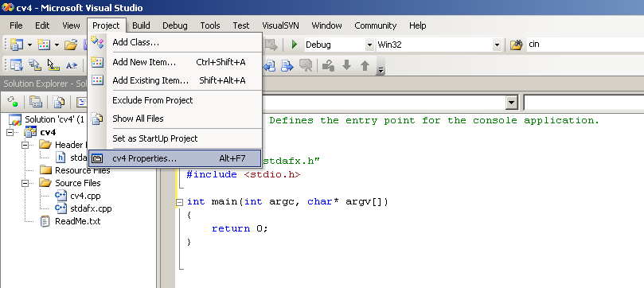644x288 pixels.
Task: Select cv4.cpp in Solution Explorer
Action: (x=85, y=196)
